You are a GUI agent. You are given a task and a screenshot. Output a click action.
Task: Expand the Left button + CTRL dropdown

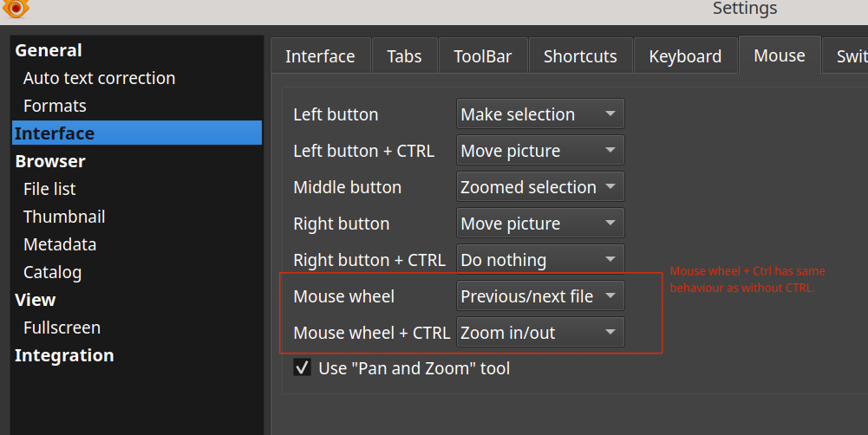pos(539,151)
